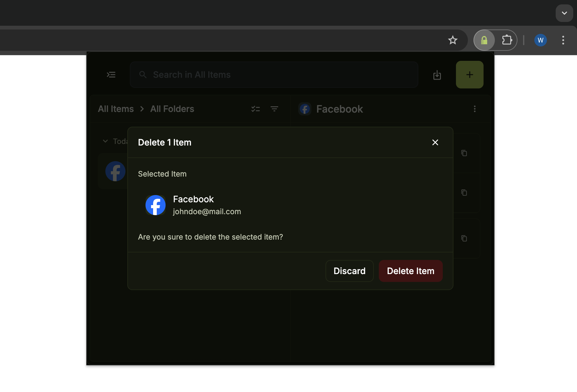Click the Facebook title in the detail panel
The width and height of the screenshot is (577, 392).
[x=340, y=109]
